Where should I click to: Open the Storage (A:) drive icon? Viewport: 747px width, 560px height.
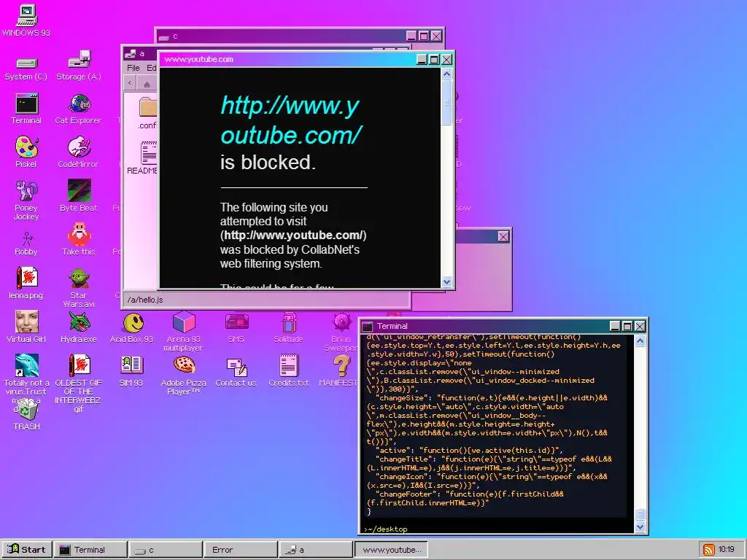coord(79,66)
